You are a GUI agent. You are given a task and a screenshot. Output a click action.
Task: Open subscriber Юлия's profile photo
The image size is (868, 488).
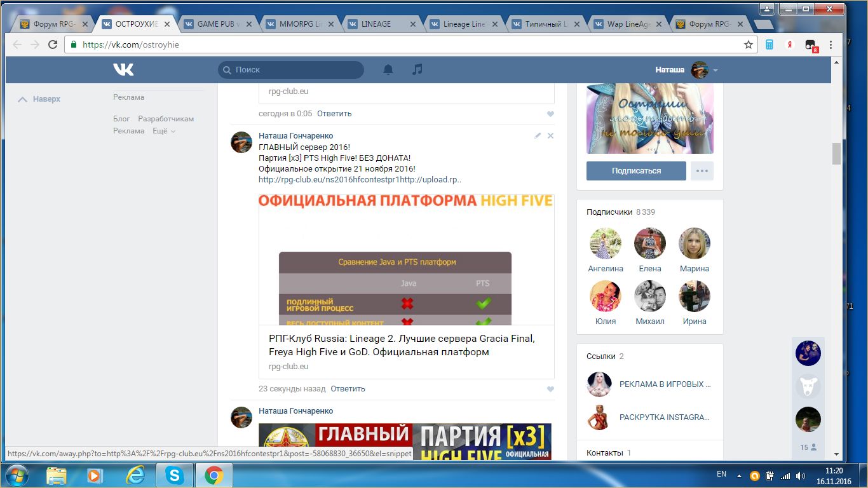(x=606, y=296)
